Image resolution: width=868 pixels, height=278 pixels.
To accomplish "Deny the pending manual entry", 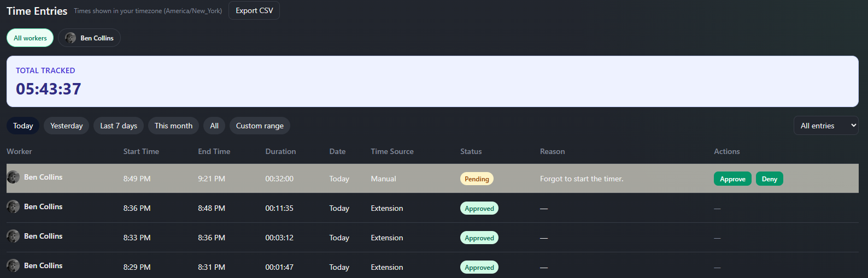I will 769,179.
